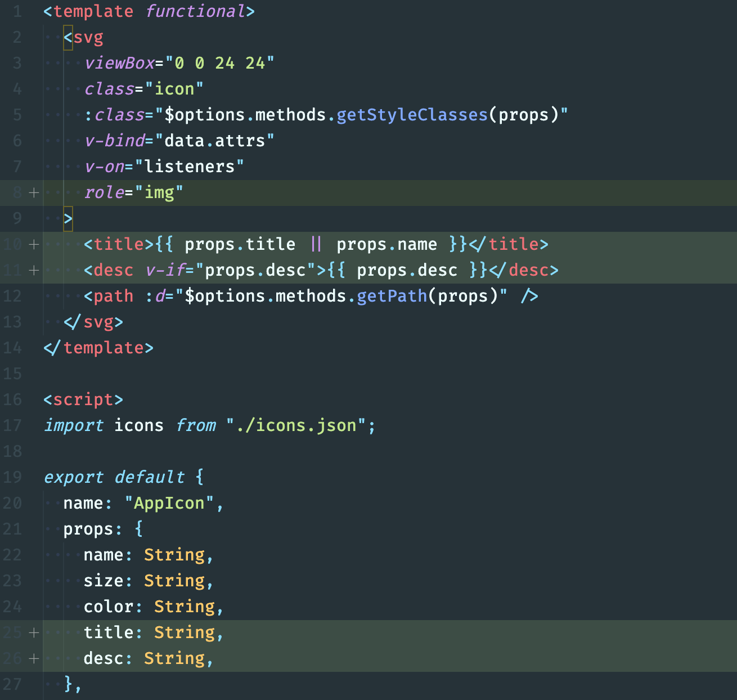The width and height of the screenshot is (737, 700).
Task: Select the 'export default' keyword
Action: point(114,477)
